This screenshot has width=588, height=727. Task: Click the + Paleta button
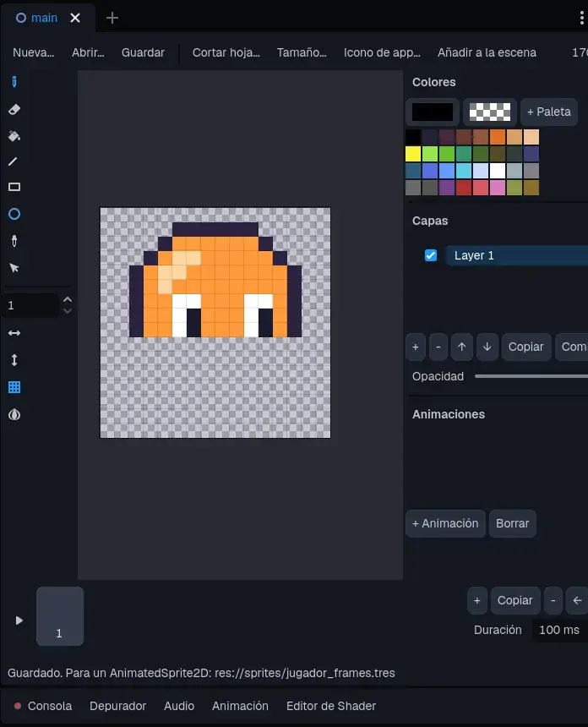tap(549, 112)
